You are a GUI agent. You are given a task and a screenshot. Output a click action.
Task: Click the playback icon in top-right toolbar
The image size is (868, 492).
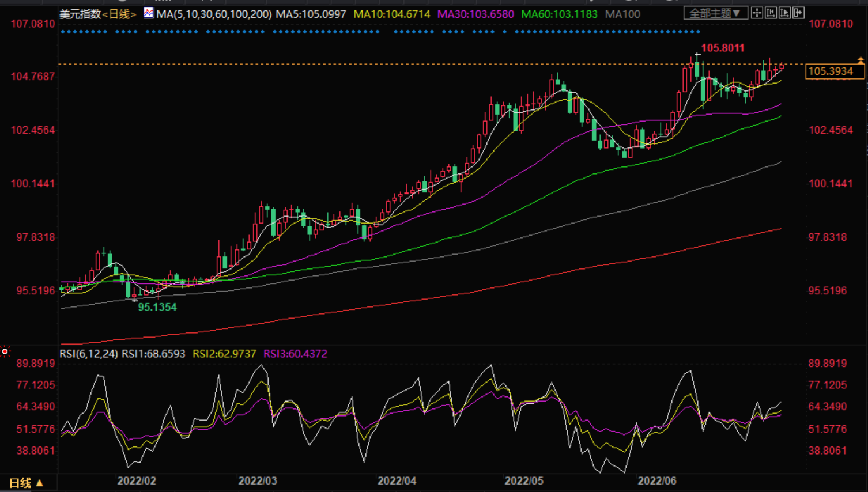click(x=784, y=13)
